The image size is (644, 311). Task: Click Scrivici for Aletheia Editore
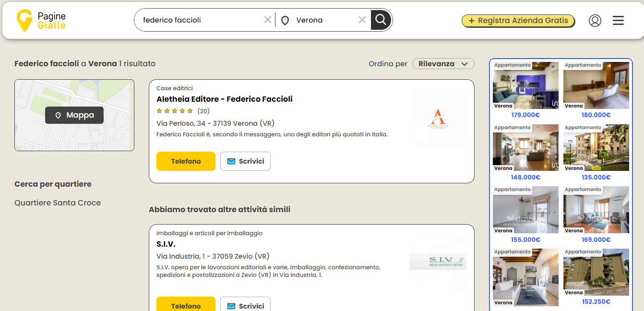245,161
